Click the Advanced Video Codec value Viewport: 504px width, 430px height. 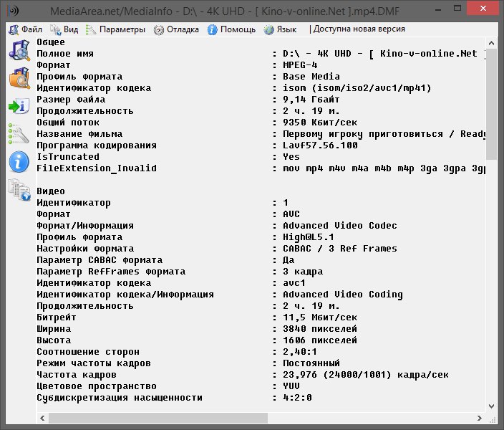(340, 226)
